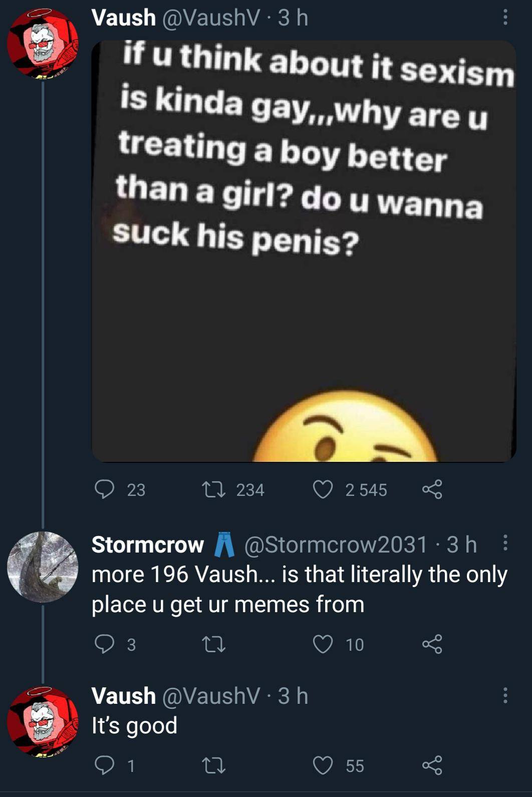The height and width of the screenshot is (797, 532).
Task: Share Stormcrow's reply
Action: coord(432,644)
